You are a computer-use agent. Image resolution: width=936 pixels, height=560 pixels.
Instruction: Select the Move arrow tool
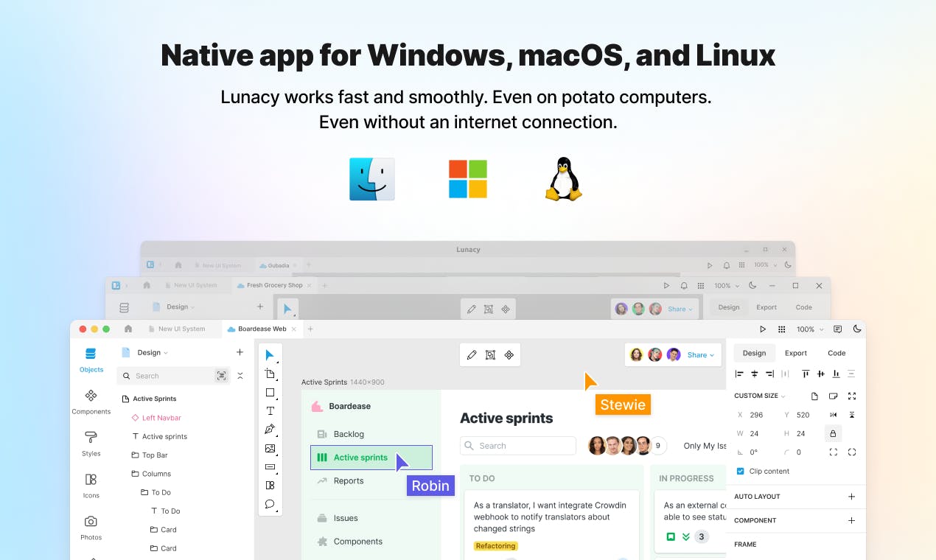[270, 355]
